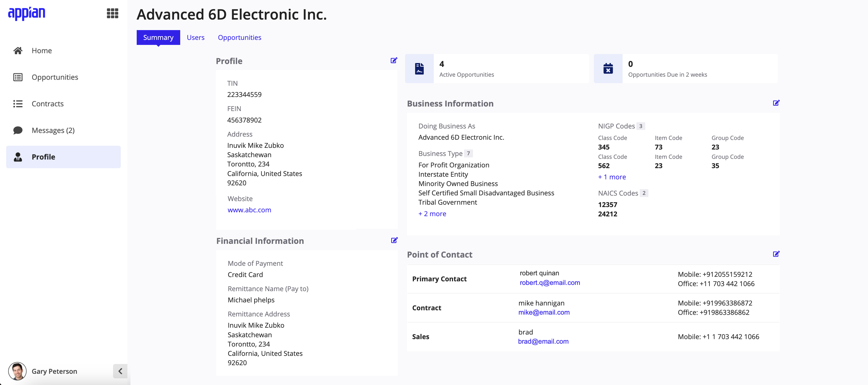Click the Active Opportunities document icon
868x385 pixels.
click(419, 68)
